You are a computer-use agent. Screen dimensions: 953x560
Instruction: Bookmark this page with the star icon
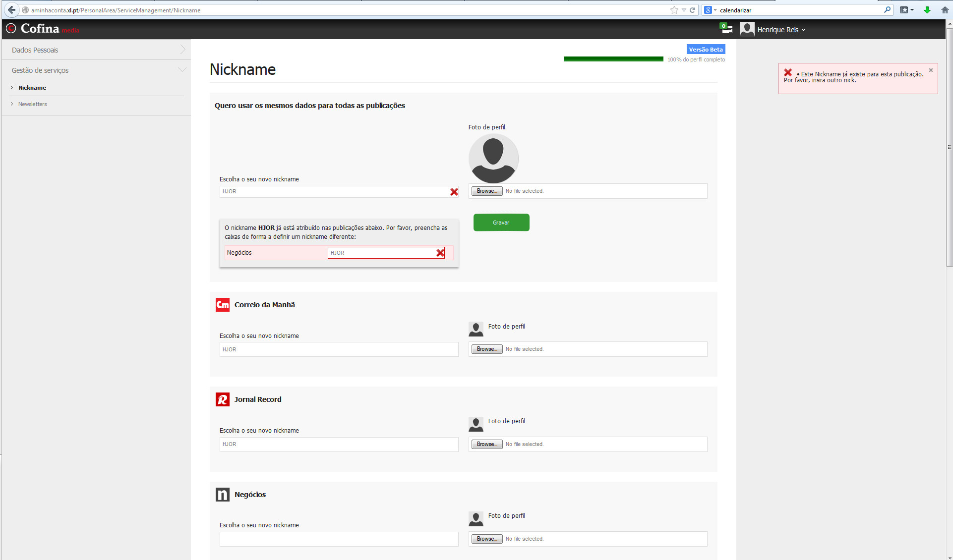pyautogui.click(x=674, y=10)
